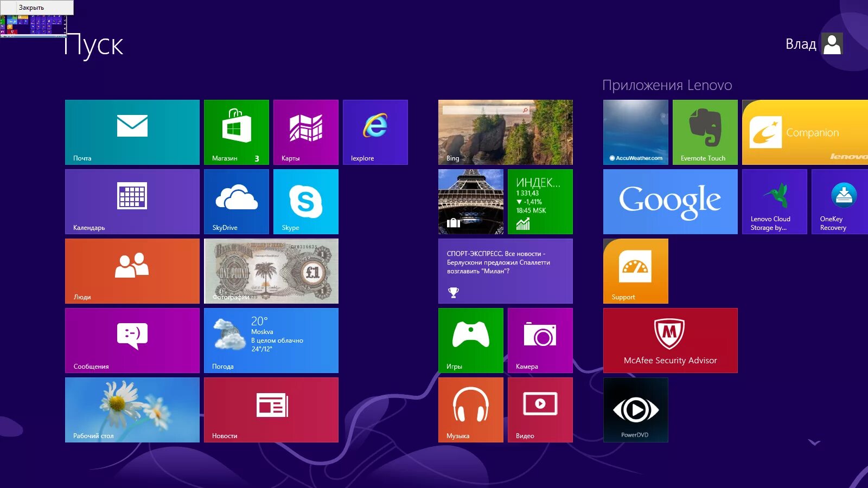868x488 pixels.
Task: Open the Skype tile
Action: pyautogui.click(x=306, y=202)
